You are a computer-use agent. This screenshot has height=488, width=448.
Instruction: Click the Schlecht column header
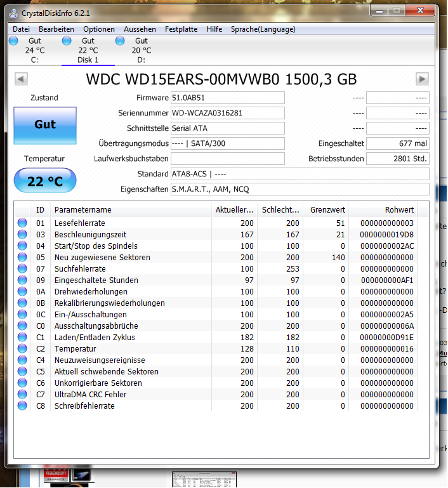coord(280,210)
